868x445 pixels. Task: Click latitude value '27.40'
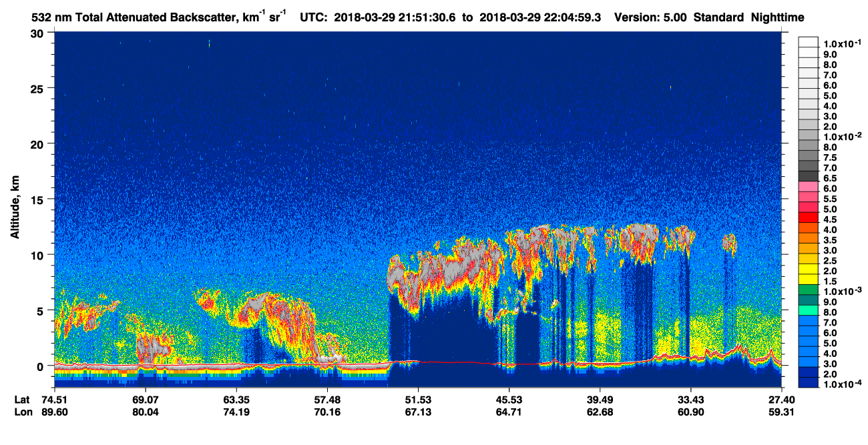781,400
